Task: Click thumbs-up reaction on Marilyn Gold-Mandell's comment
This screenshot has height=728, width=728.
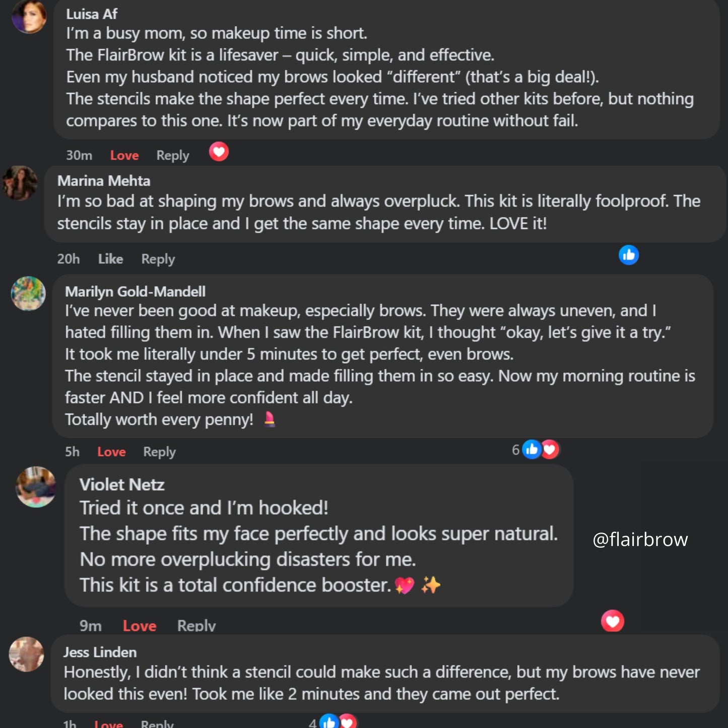Action: click(x=532, y=449)
